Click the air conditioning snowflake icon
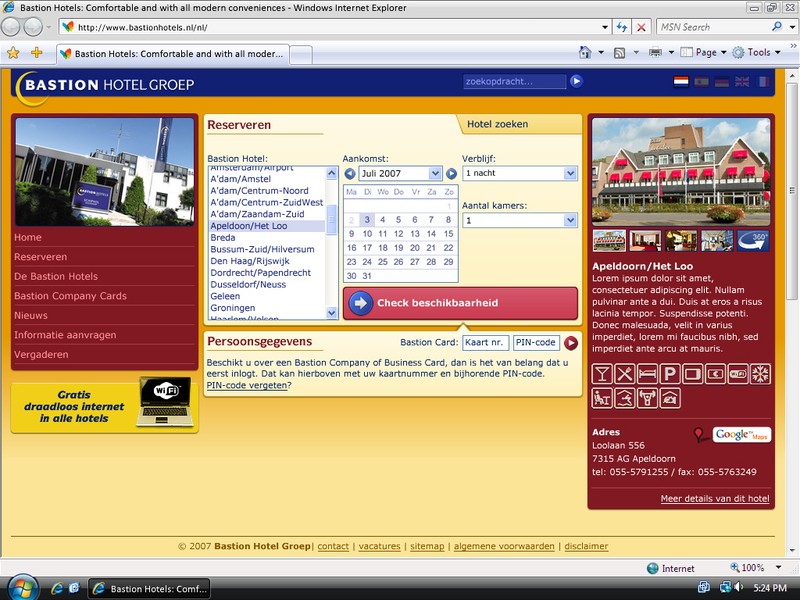 point(760,374)
